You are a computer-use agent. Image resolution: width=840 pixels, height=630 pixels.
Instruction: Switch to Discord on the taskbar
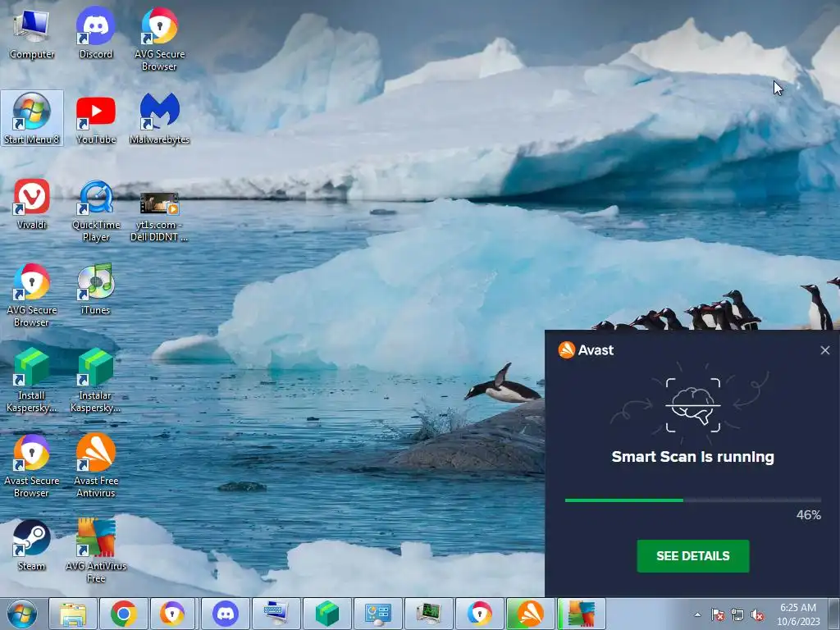click(225, 614)
